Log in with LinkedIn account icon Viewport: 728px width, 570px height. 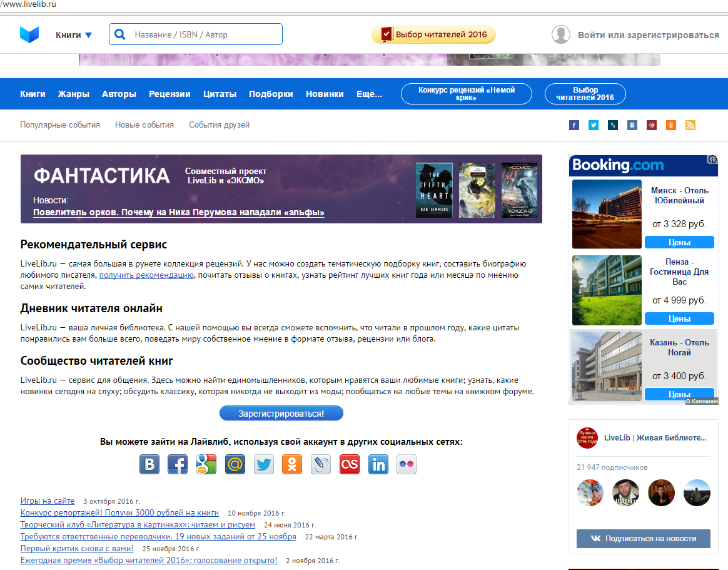point(378,464)
